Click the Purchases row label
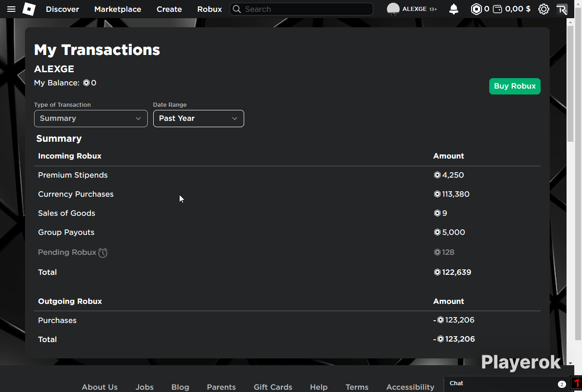The width and height of the screenshot is (582, 392). point(57,321)
